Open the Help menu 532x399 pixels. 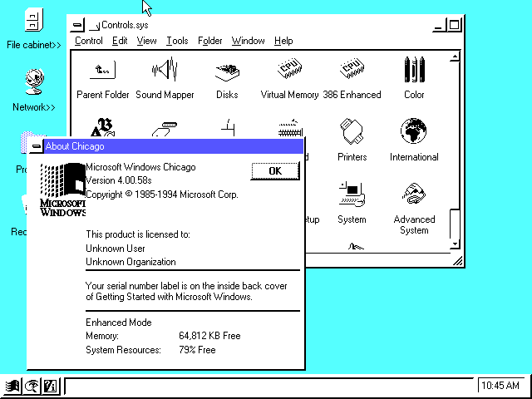tap(283, 41)
